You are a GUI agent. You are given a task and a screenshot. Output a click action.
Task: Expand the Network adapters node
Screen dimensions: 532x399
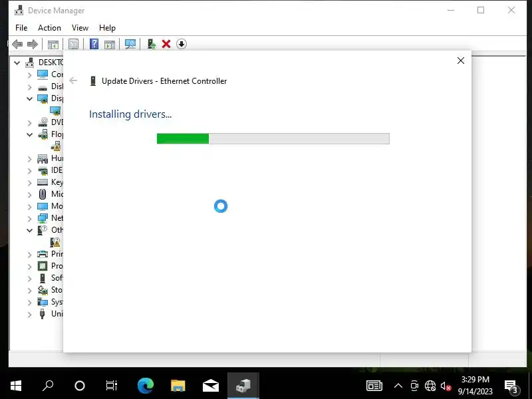[x=29, y=219]
